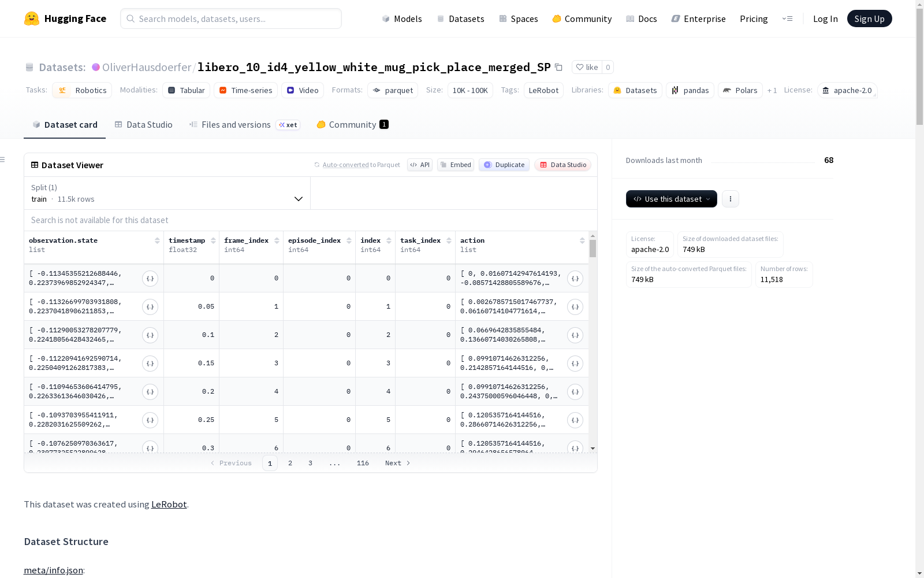Open the Use this dataset dropdown

pos(672,199)
